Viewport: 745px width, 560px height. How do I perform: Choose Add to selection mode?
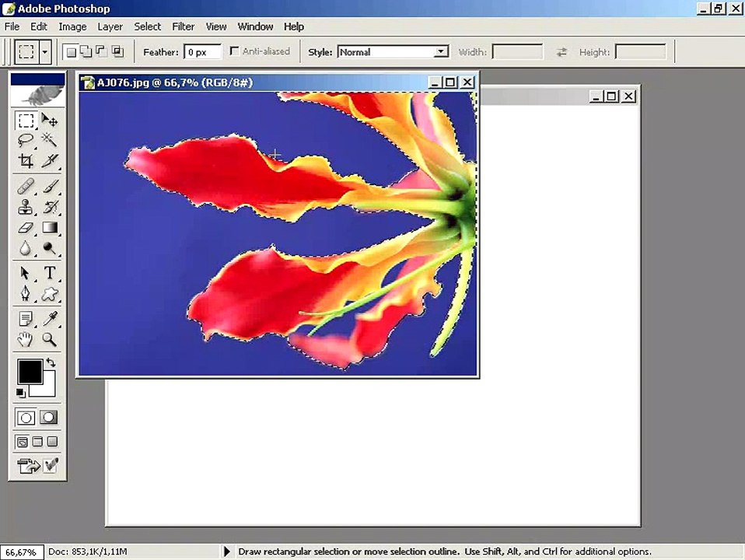[x=86, y=51]
